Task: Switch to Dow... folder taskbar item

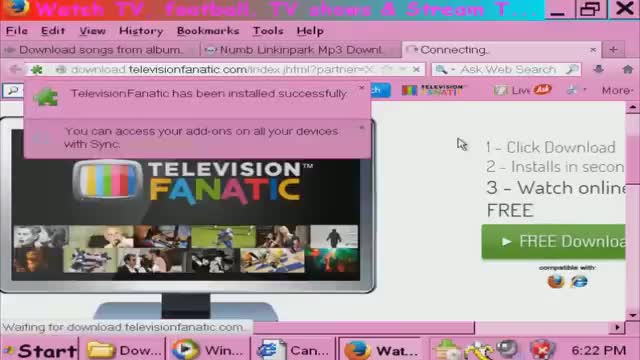Action: click(x=124, y=350)
